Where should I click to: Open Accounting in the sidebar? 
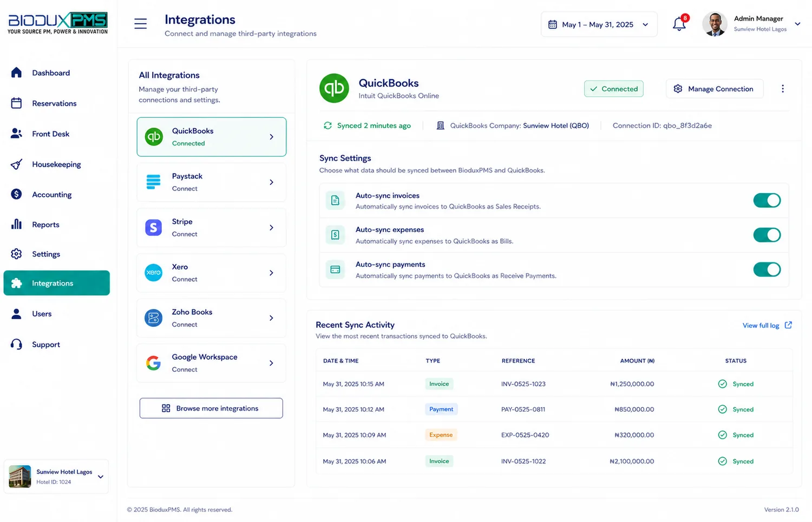(56, 195)
